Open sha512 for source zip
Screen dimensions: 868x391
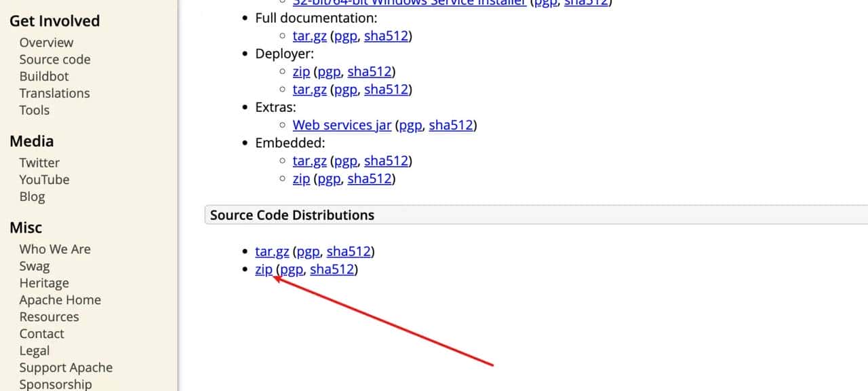(x=332, y=269)
